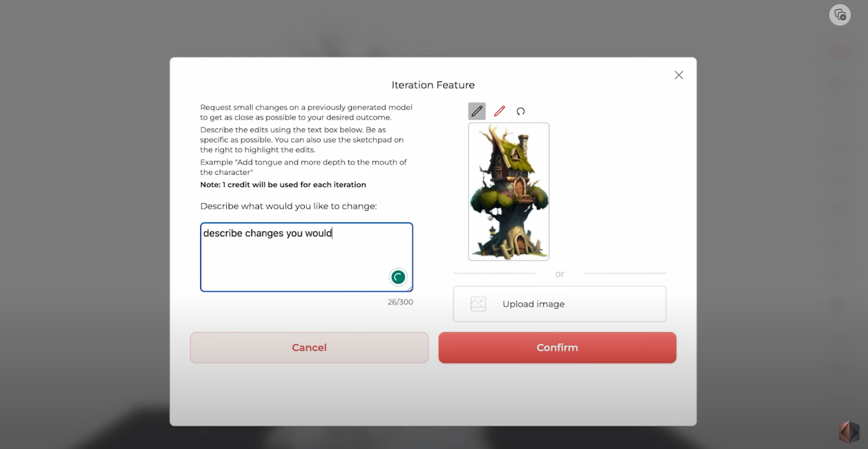
Task: Close the Iteration Feature dialog
Action: (679, 75)
